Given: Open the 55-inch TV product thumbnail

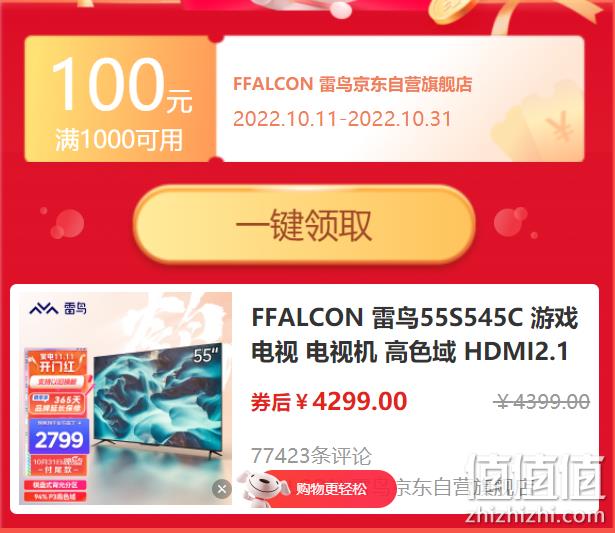Looking at the screenshot, I should [x=126, y=398].
